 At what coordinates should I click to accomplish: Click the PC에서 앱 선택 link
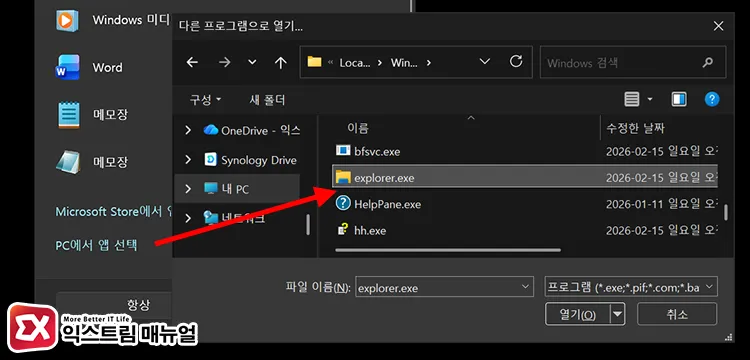pyautogui.click(x=97, y=245)
